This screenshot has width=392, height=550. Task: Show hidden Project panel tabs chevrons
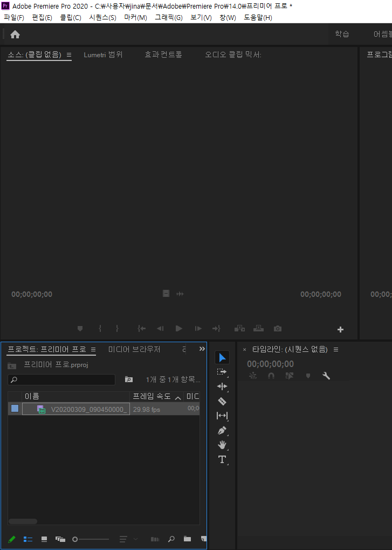202,349
